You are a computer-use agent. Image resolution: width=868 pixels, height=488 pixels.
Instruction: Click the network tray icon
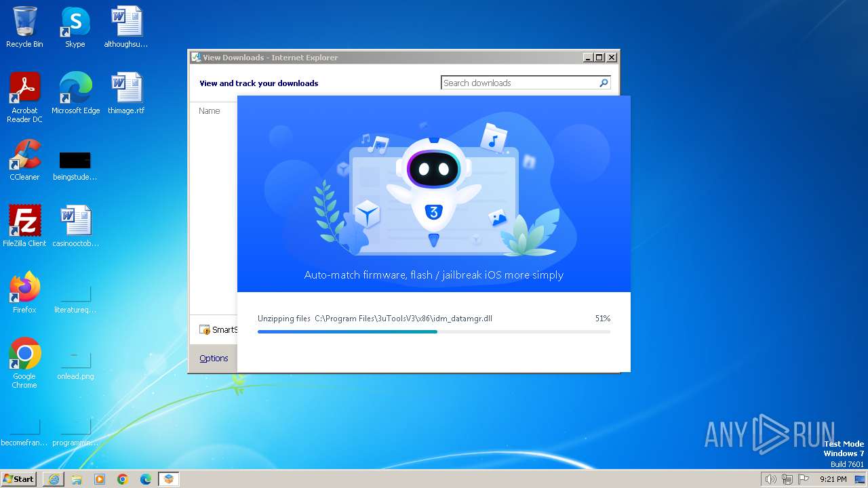[787, 479]
